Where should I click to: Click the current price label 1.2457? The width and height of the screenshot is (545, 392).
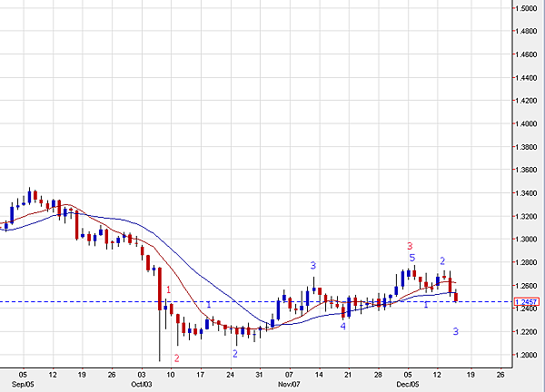coord(527,302)
